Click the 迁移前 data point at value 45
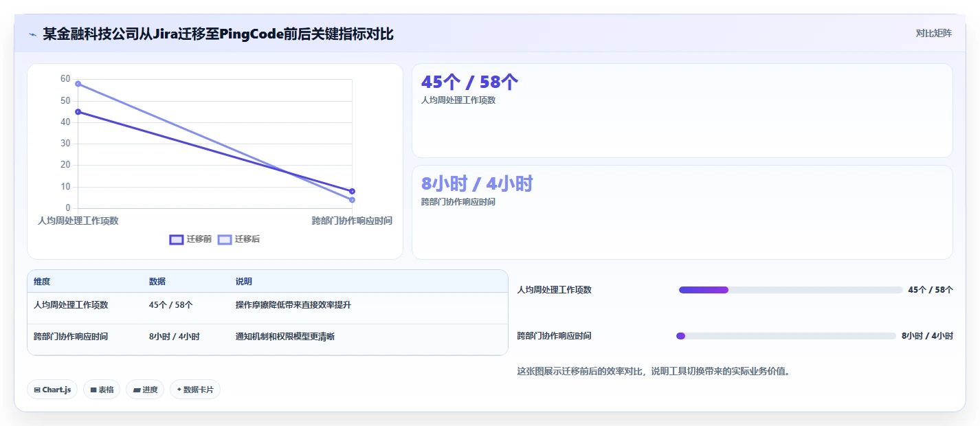Viewport: 980px width, 426px height. point(78,111)
